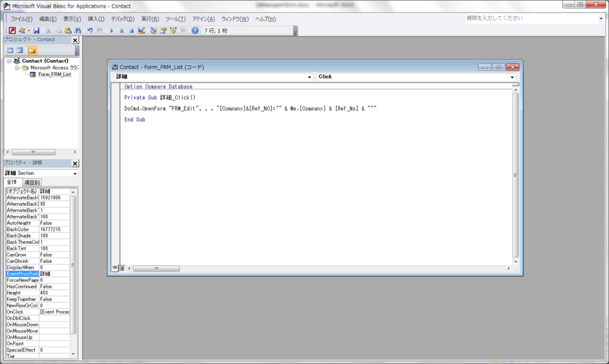Open the 実行(R) menu
Image resolution: width=609 pixels, height=364 pixels.
pos(150,18)
